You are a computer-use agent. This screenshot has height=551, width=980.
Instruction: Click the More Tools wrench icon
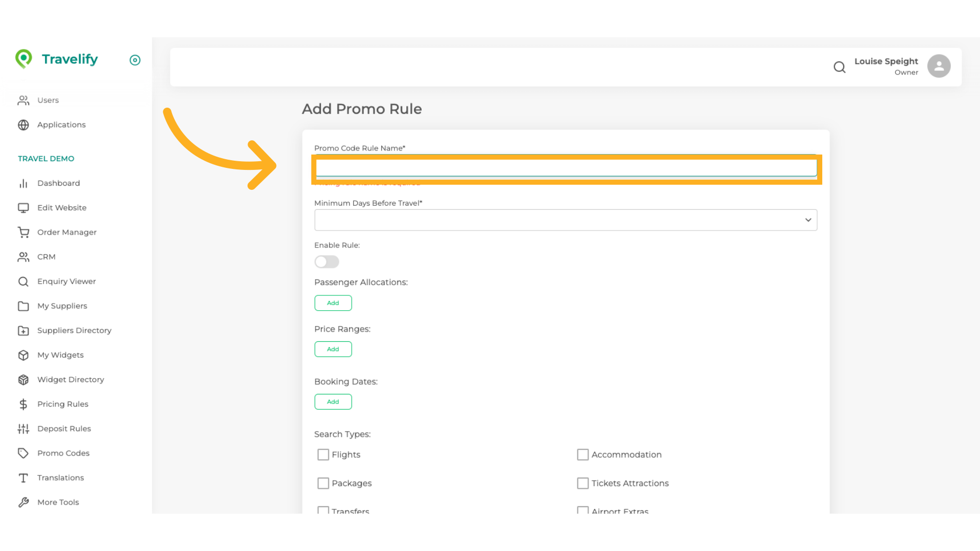click(x=23, y=502)
